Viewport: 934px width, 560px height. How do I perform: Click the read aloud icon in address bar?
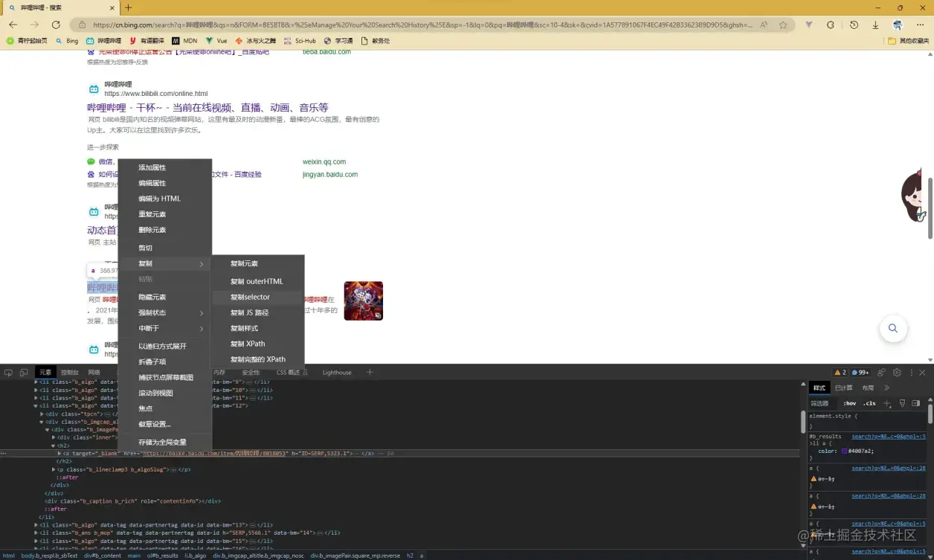click(x=764, y=25)
